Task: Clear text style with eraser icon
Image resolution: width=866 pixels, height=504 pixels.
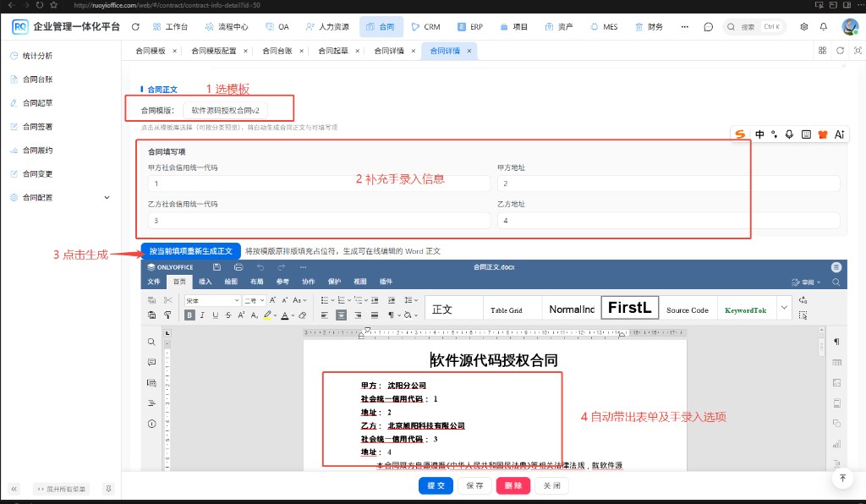Action: pos(302,315)
